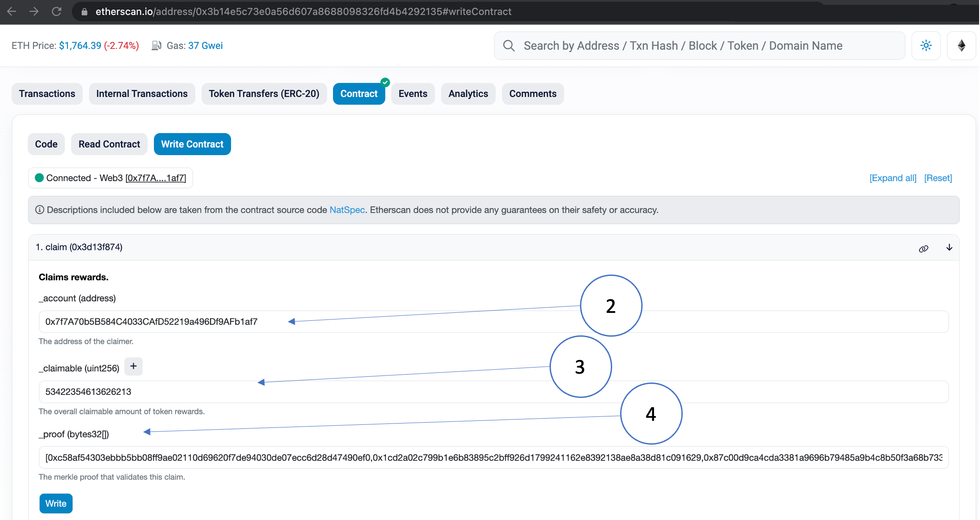Open the Ethereum network icon menu
Screen dimensions: 980x520
tap(961, 46)
